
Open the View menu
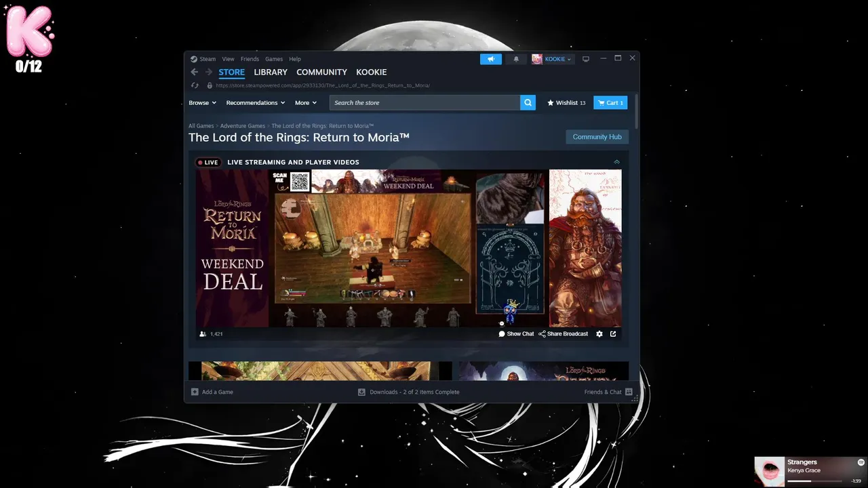click(x=228, y=59)
